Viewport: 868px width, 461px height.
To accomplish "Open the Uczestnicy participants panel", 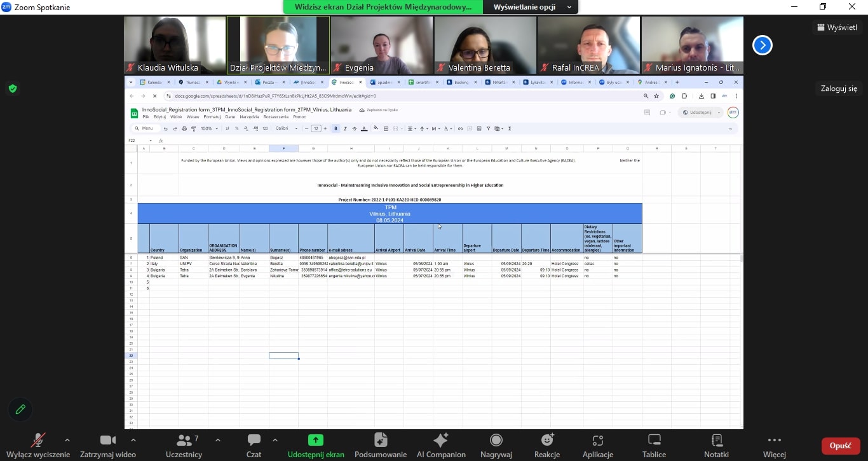I will click(184, 445).
